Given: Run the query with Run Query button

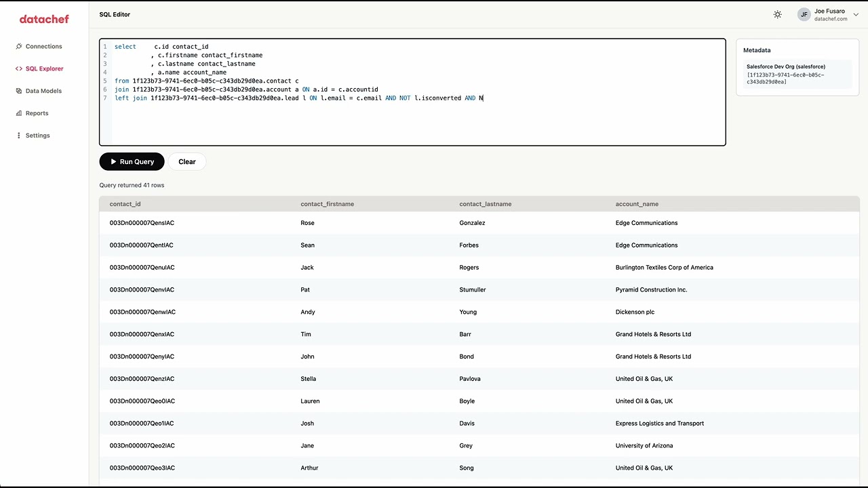Looking at the screenshot, I should pyautogui.click(x=132, y=161).
